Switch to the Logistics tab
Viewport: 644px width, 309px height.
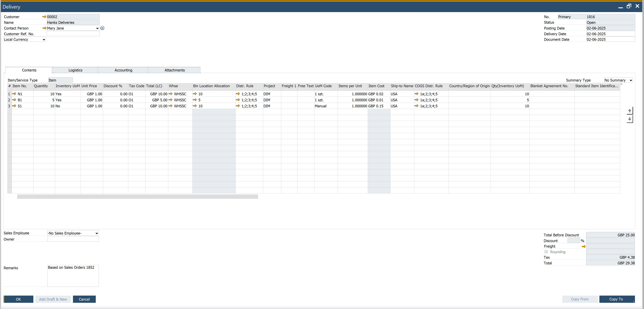(75, 70)
